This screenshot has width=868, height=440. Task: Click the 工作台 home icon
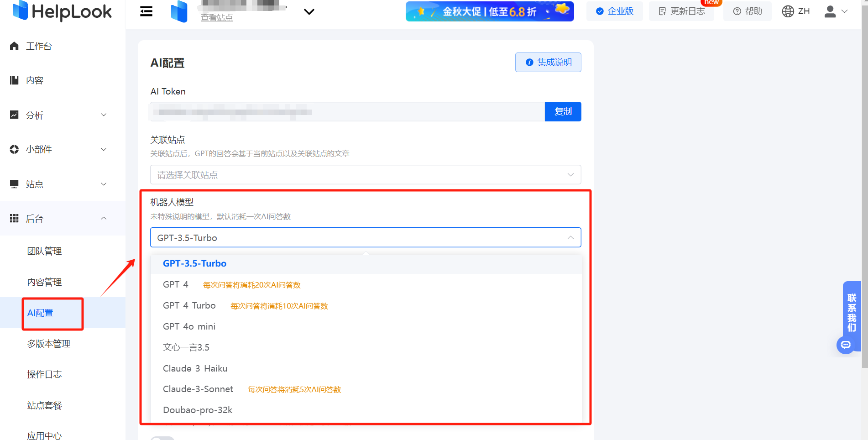[14, 46]
